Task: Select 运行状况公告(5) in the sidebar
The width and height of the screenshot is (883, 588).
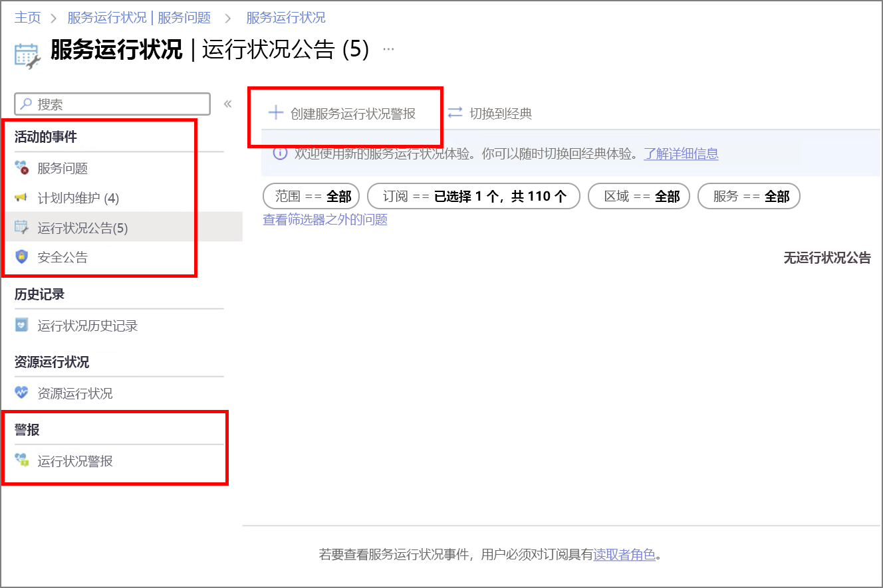Action: click(82, 228)
